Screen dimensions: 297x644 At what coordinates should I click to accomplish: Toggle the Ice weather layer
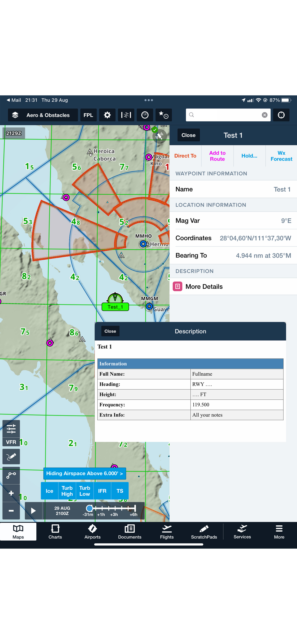coord(49,491)
